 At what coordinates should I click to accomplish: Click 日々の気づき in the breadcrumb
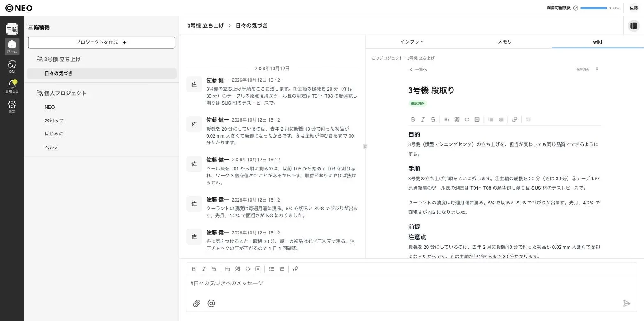pos(251,25)
